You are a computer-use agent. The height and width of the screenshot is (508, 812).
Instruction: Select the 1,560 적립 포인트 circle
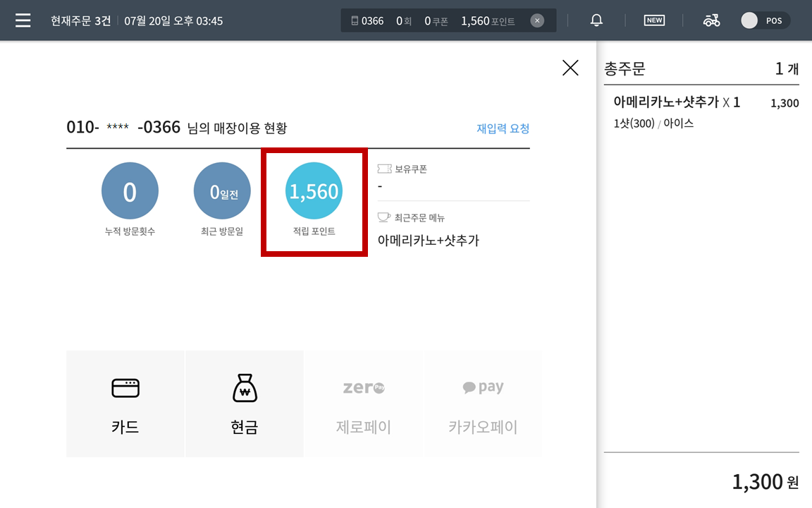(314, 190)
